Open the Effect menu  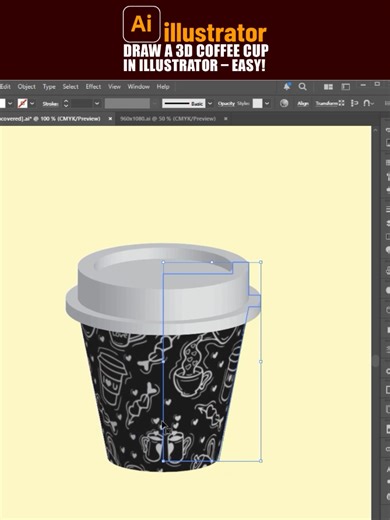[x=93, y=87]
